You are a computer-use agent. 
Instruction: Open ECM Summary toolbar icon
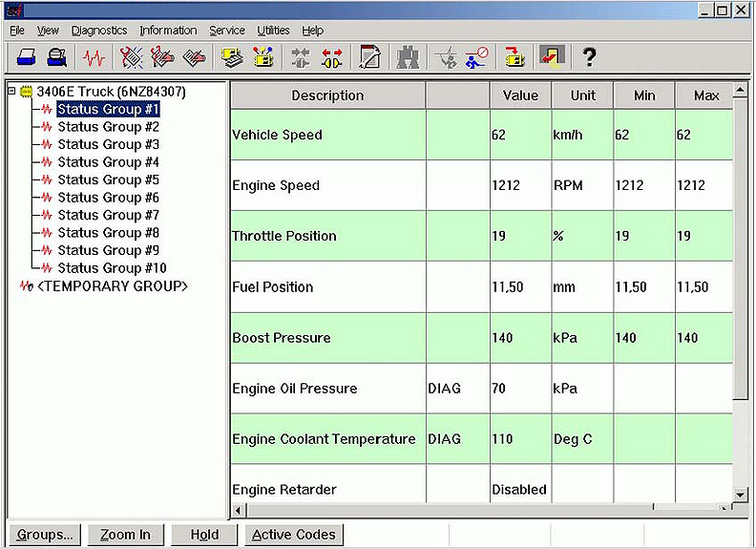pos(232,57)
